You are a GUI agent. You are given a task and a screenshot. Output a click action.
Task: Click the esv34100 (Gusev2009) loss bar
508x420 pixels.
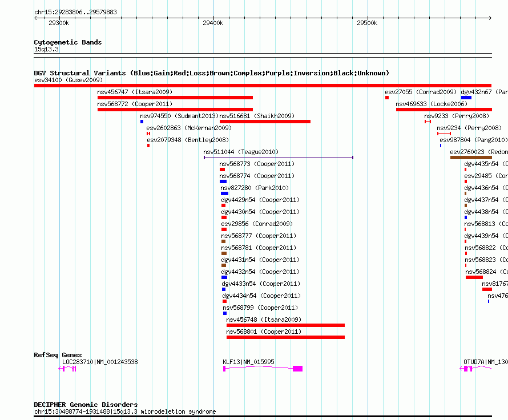(263, 86)
